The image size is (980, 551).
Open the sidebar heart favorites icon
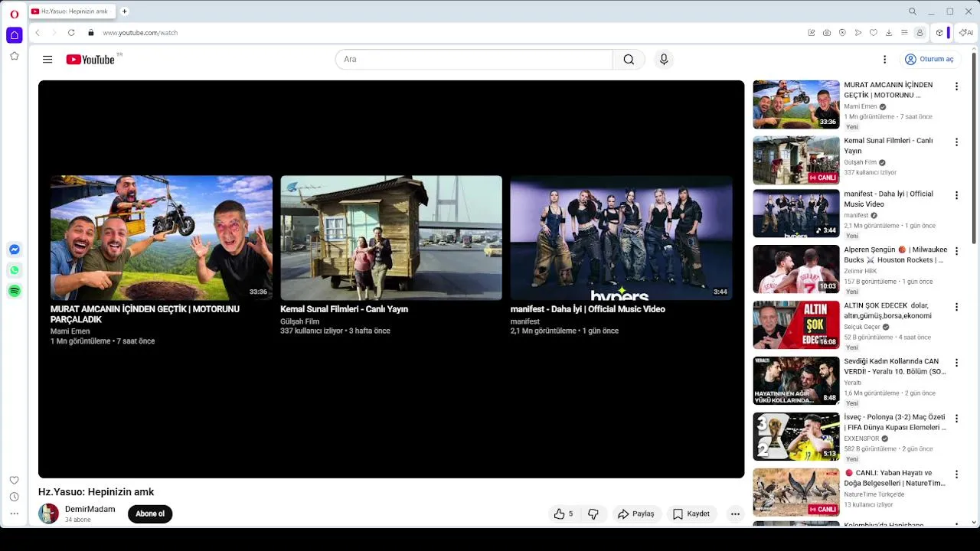(14, 480)
